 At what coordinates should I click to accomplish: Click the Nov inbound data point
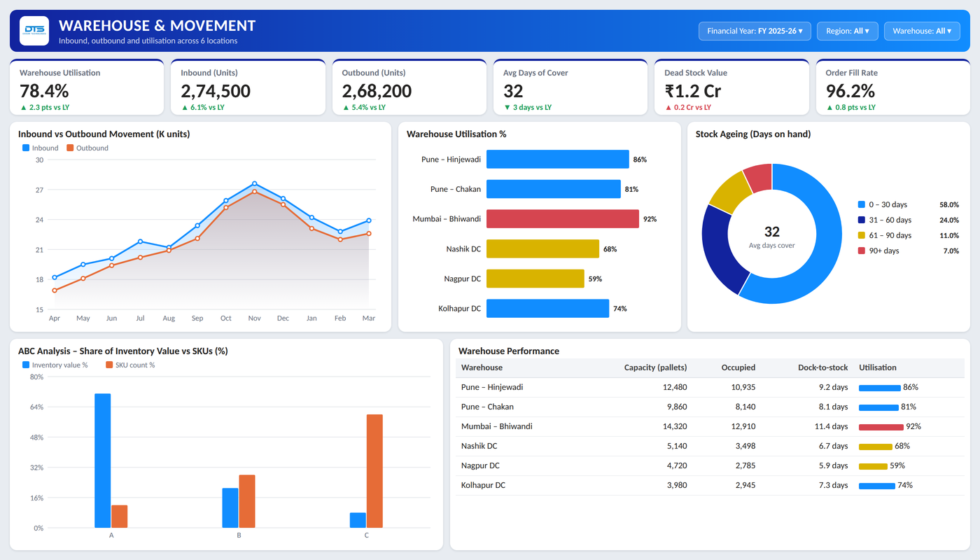[x=254, y=183]
